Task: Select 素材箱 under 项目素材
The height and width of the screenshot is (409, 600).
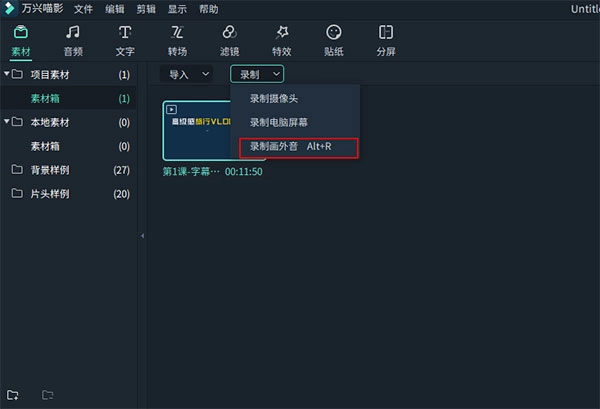Action: (x=68, y=98)
